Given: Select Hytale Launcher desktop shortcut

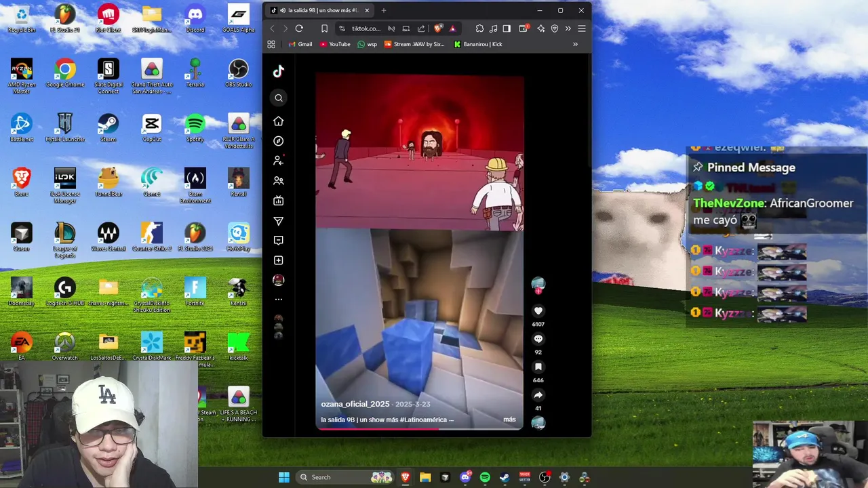Looking at the screenshot, I should [x=65, y=128].
